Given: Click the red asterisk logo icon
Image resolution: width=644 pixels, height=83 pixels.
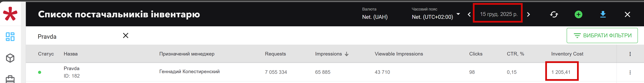Looking at the screenshot, I should coord(10,14).
